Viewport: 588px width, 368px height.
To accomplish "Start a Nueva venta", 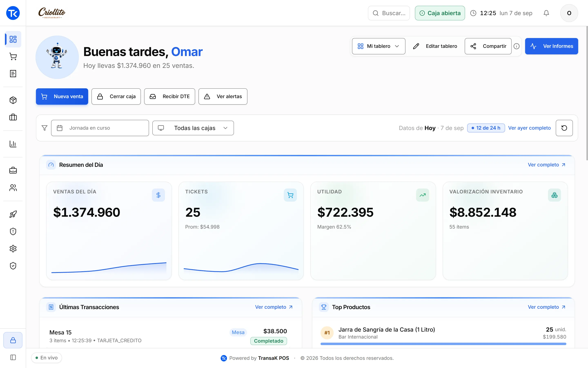I will click(x=62, y=97).
